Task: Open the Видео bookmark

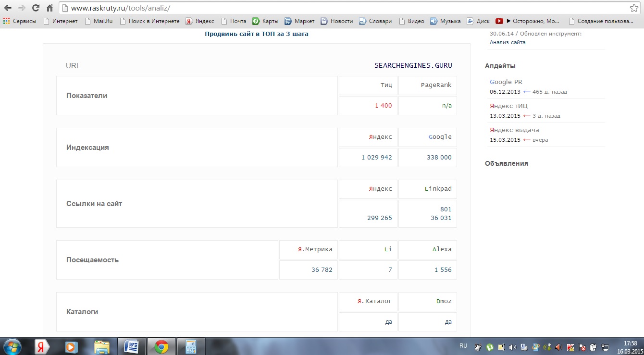Action: [x=411, y=21]
